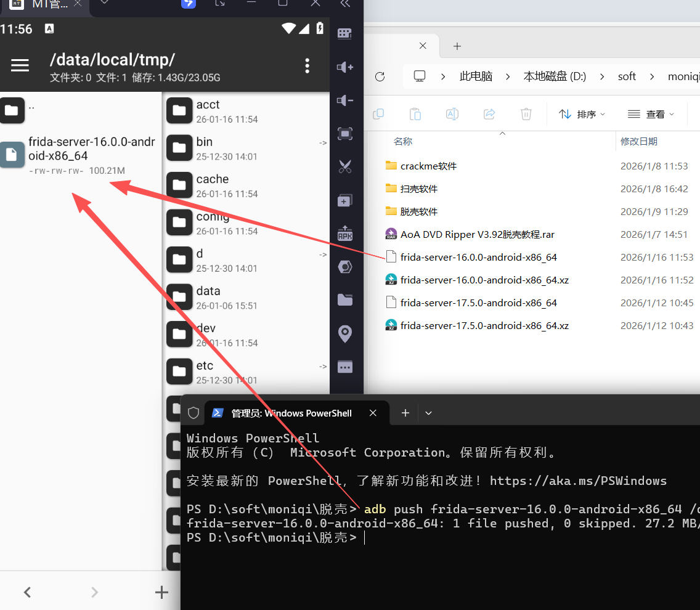Click the Paste icon in Explorer toolbar
700x610 pixels.
pos(415,115)
